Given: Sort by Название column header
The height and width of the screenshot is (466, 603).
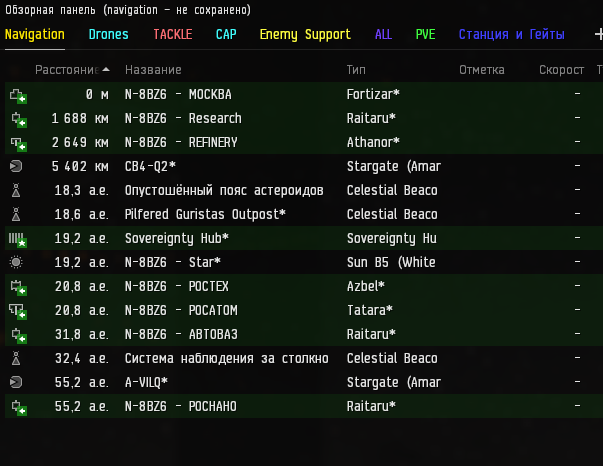Looking at the screenshot, I should (153, 70).
